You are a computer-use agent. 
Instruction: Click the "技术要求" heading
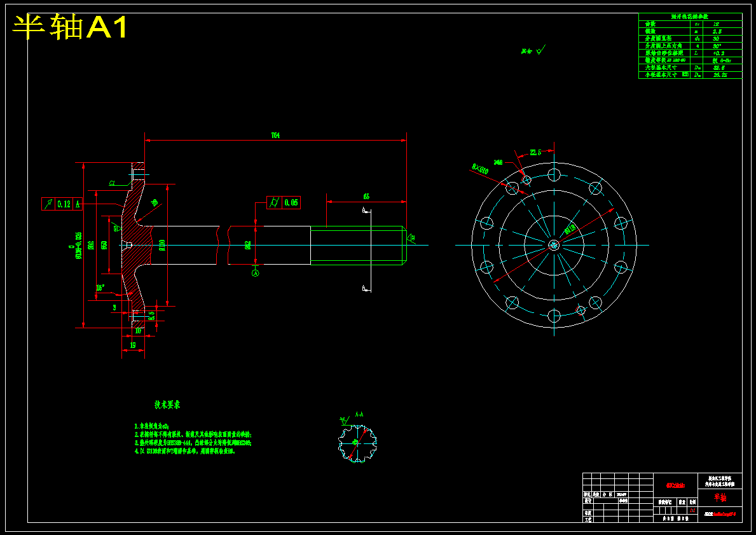167,405
